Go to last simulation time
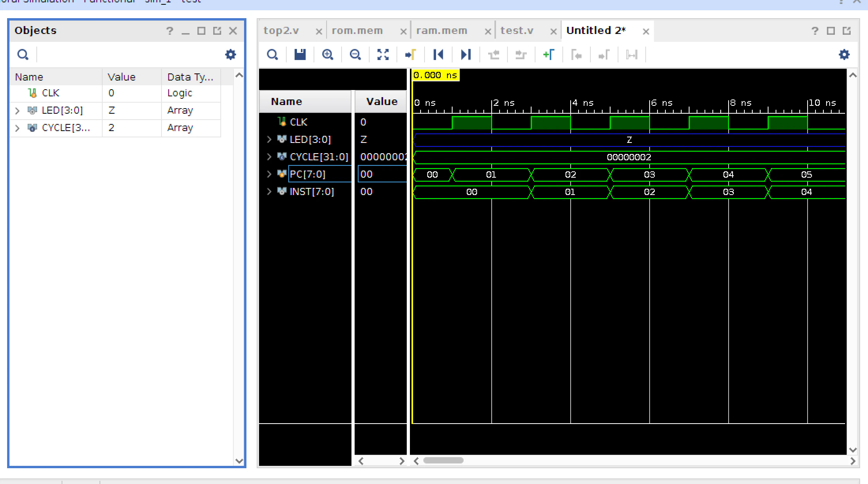The height and width of the screenshot is (484, 868). 466,54
